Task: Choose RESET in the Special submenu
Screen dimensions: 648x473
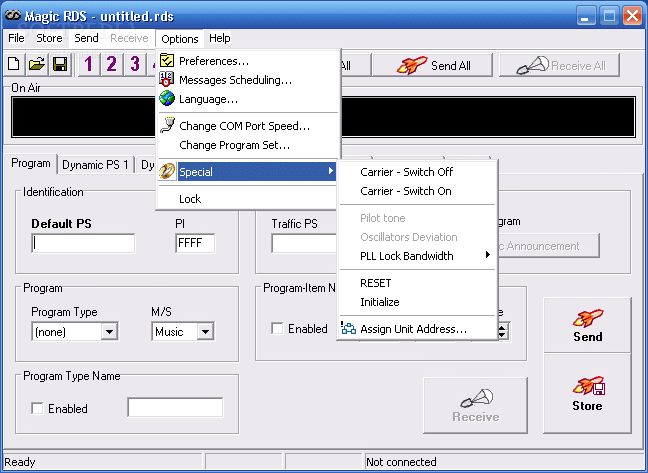Action: (417, 283)
